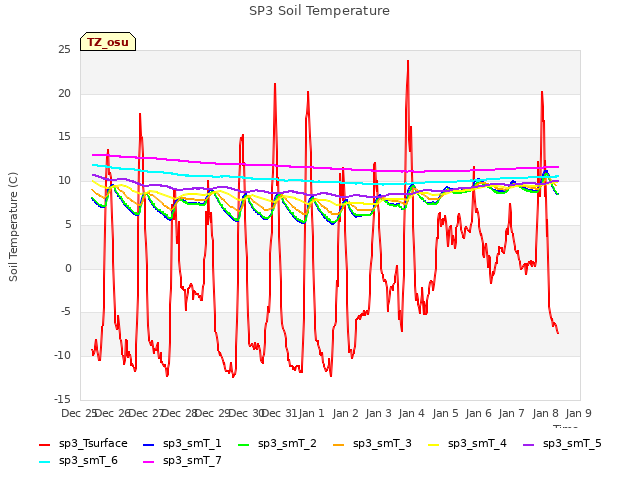Viewport: 640px width, 480px height.
Task: Click green swatch beside sp3_smT_2
Action: (244, 444)
